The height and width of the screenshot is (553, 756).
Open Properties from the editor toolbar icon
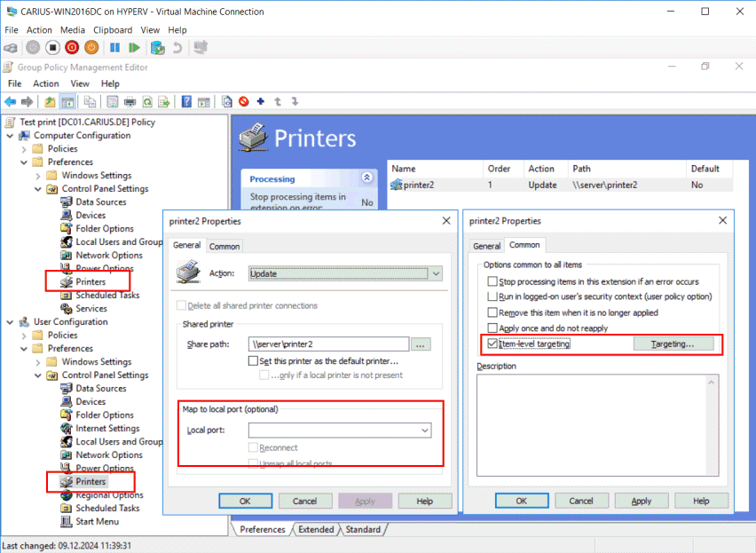click(113, 102)
